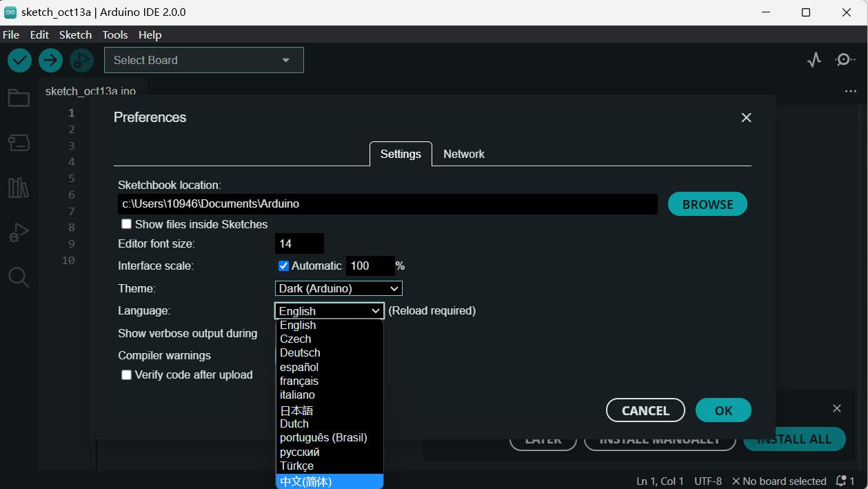Click the Ln 1, Col 1 status entry
The height and width of the screenshot is (489, 868).
(660, 481)
